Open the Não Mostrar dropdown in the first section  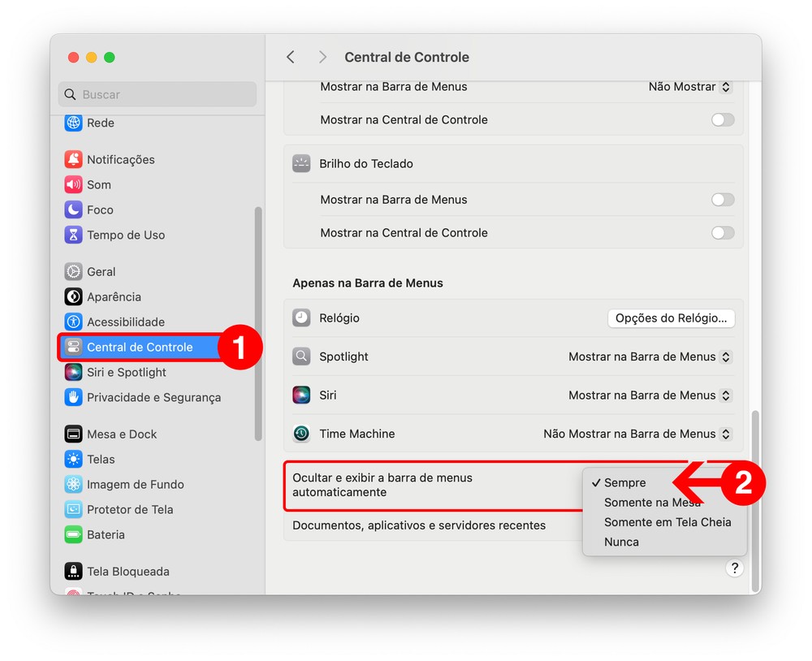(689, 87)
